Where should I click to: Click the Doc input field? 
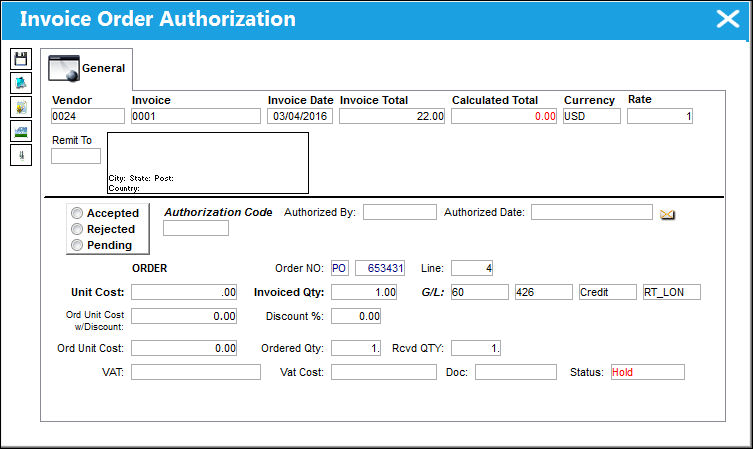pyautogui.click(x=516, y=372)
